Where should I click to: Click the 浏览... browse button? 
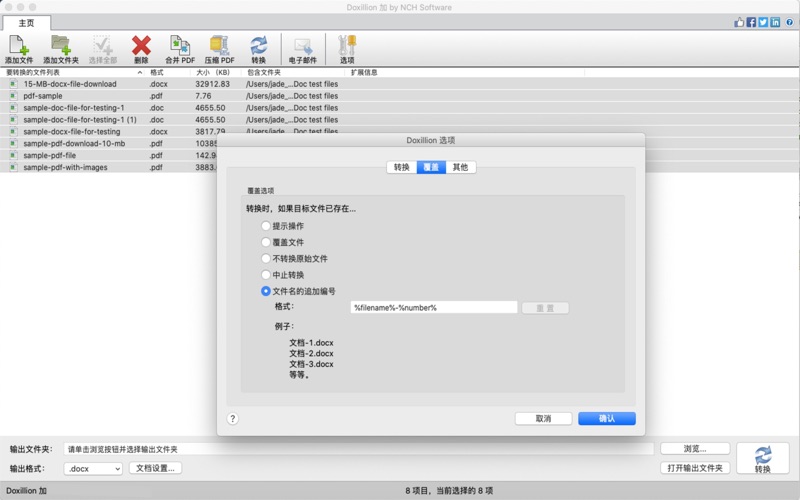[693, 449]
